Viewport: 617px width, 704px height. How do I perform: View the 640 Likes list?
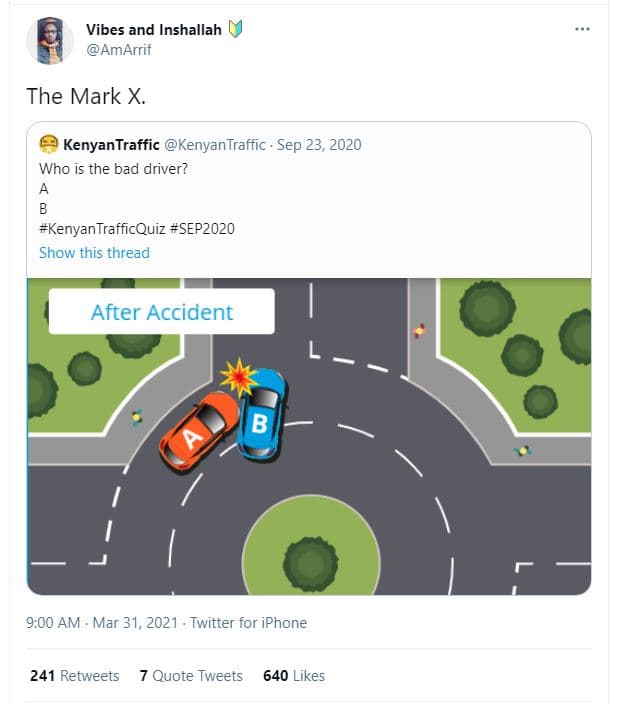(x=294, y=676)
